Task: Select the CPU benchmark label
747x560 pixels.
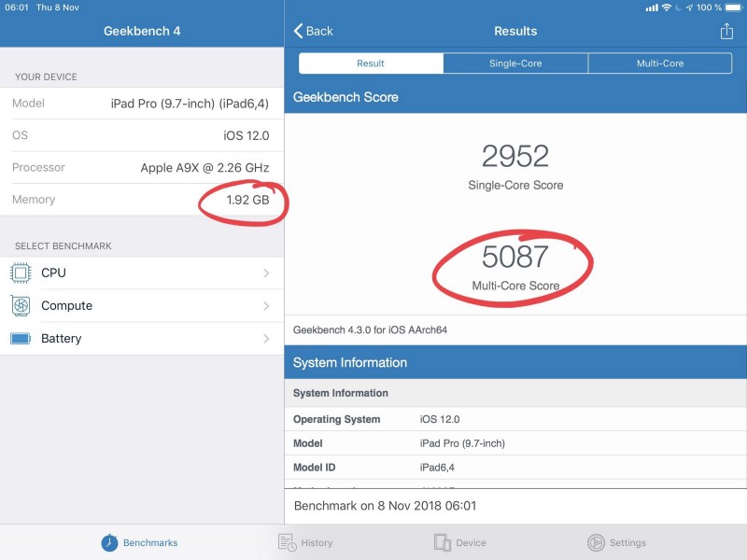Action: pos(53,273)
